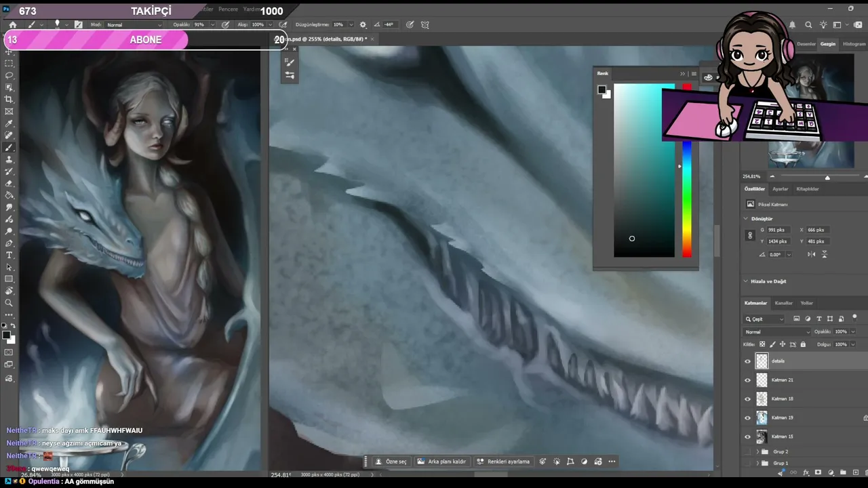
Task: Select the Lasso tool
Action: (9, 75)
